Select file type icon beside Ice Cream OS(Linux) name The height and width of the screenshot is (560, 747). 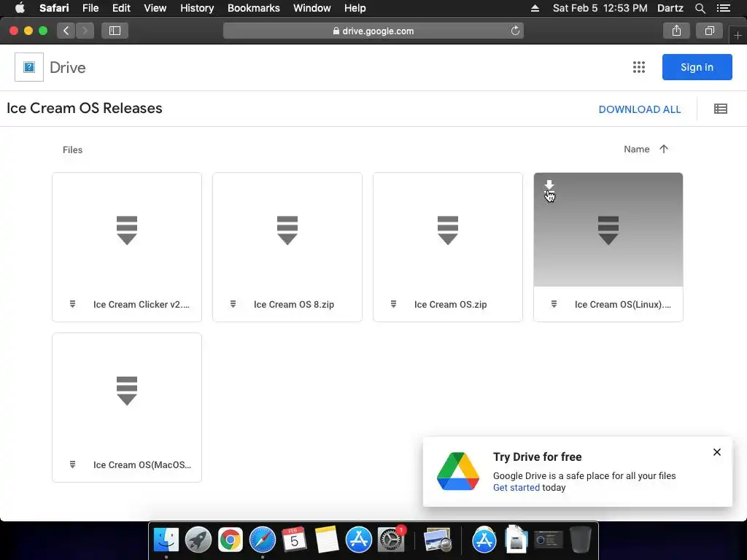(x=554, y=304)
